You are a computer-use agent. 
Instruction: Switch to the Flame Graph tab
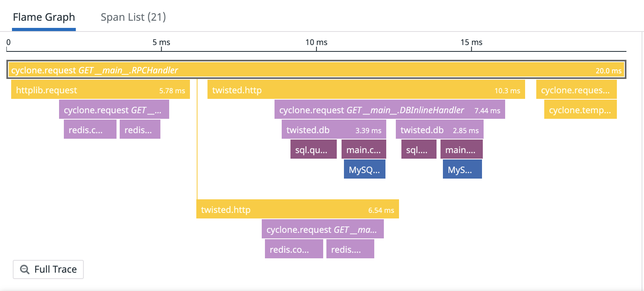(x=44, y=17)
